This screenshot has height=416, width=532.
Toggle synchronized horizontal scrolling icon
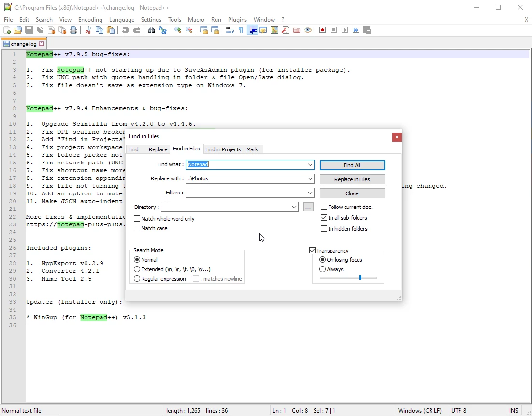tap(215, 30)
